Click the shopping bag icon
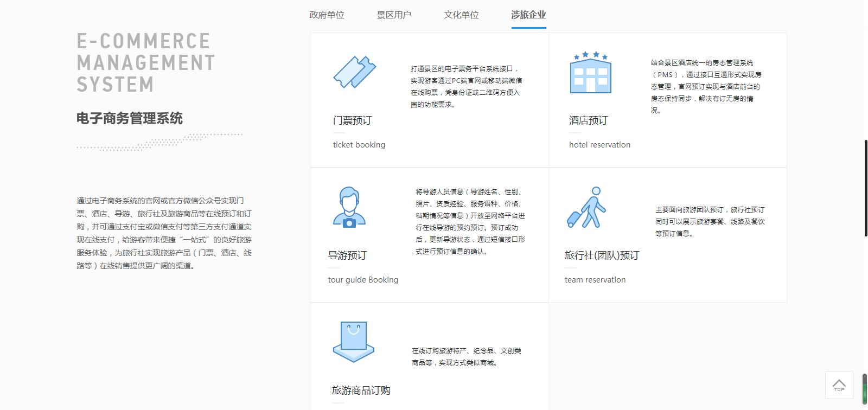 click(353, 342)
